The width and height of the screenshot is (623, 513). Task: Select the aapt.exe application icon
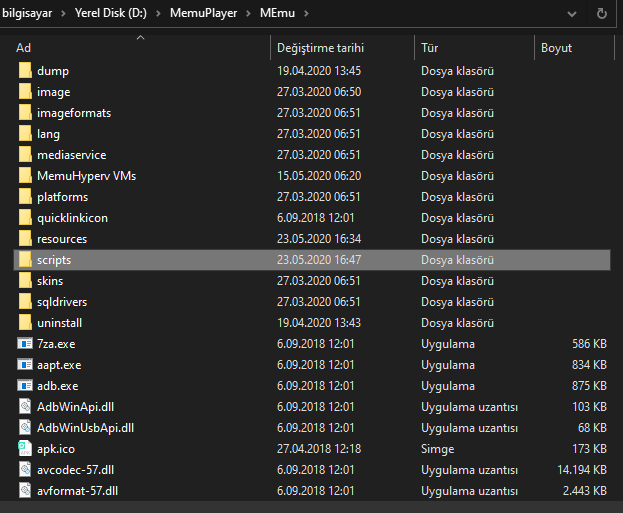(x=26, y=365)
